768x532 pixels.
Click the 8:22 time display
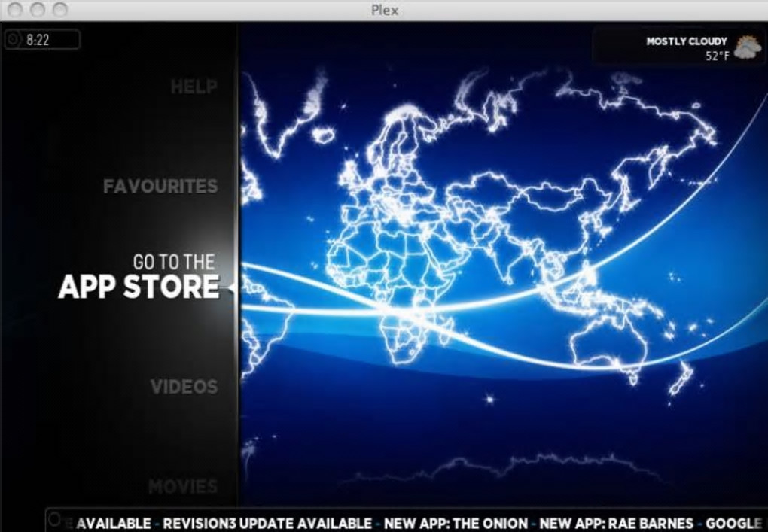coord(38,40)
